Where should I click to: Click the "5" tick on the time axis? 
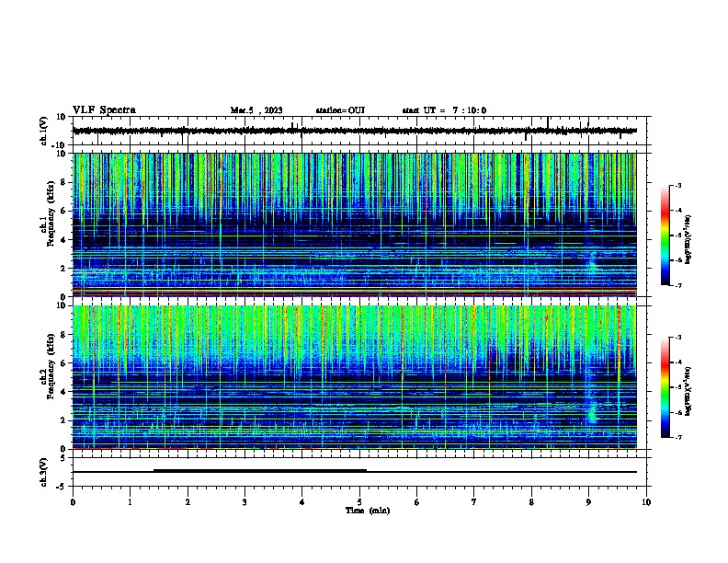pos(359,502)
